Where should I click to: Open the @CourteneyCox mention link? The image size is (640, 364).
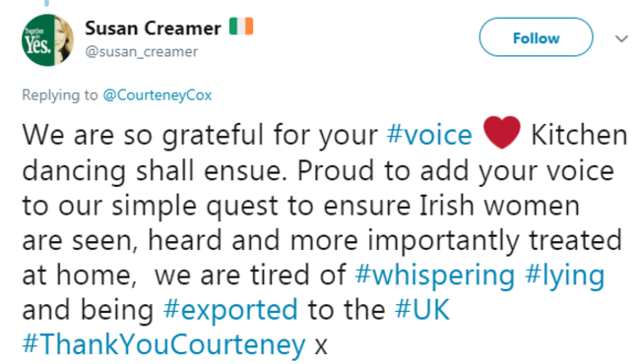[158, 95]
